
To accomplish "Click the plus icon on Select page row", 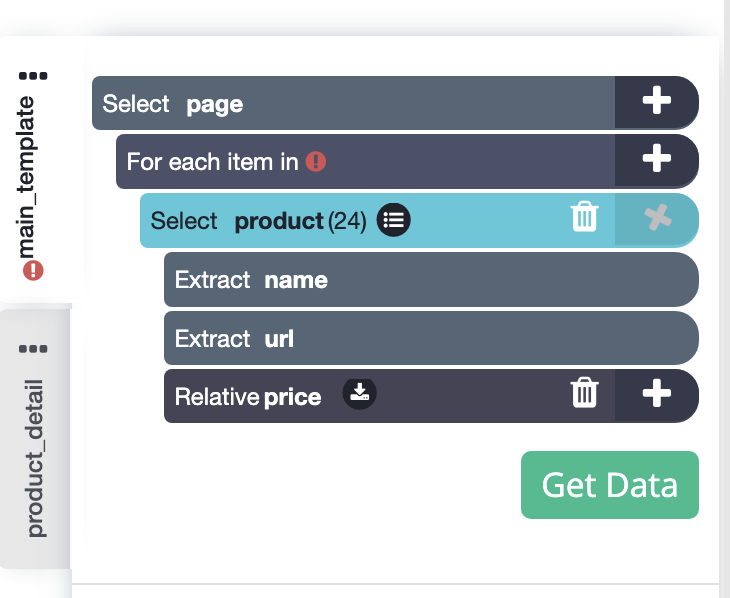I will coord(656,102).
